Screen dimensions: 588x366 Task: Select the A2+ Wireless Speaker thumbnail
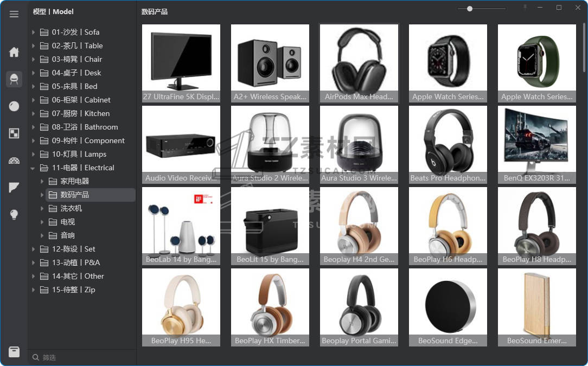(270, 63)
